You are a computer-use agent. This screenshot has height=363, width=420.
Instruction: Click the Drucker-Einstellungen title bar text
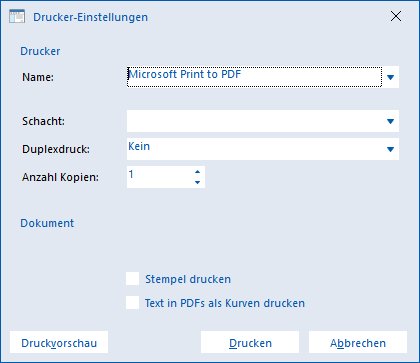(x=90, y=17)
